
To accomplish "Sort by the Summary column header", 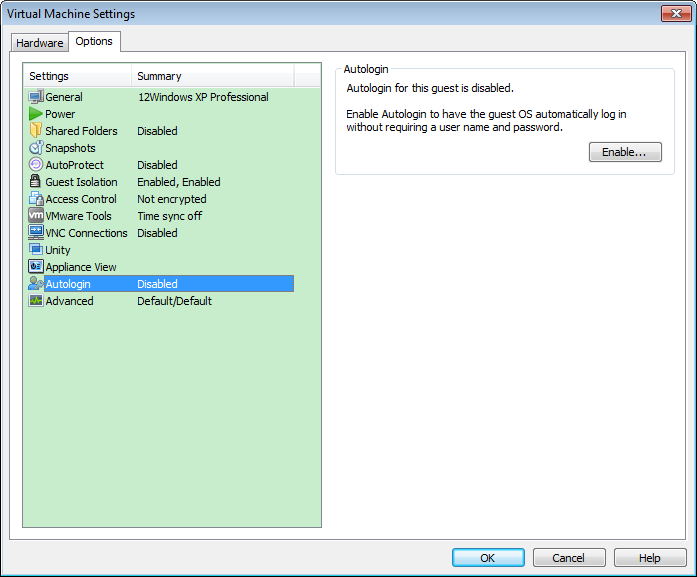I will pos(212,76).
